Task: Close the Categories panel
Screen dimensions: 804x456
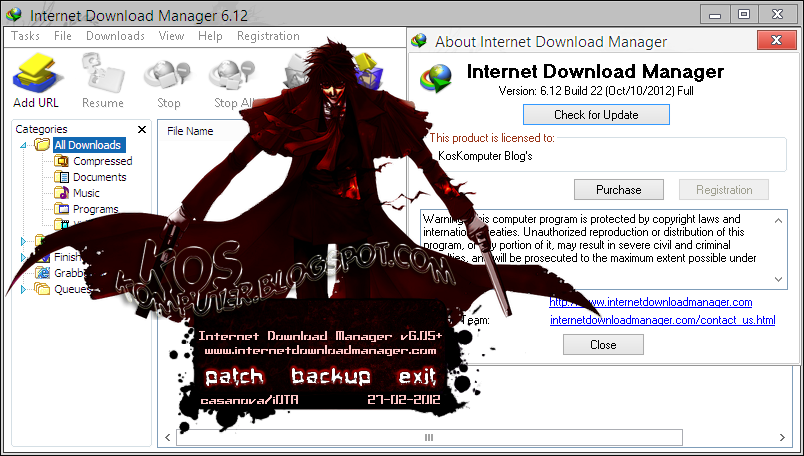Action: coord(142,129)
